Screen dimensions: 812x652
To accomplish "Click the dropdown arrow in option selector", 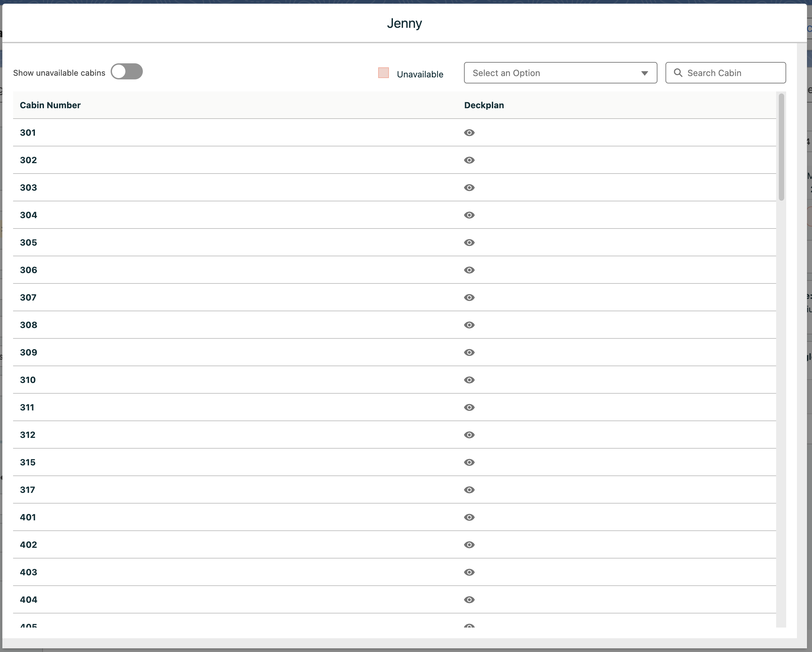I will point(644,73).
